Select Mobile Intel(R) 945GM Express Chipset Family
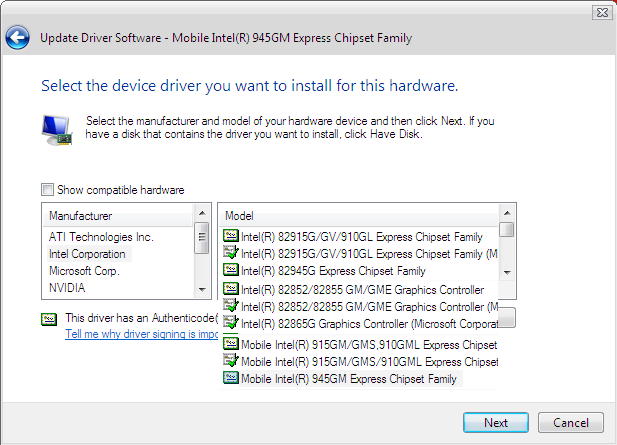The width and height of the screenshot is (617, 445). [349, 379]
